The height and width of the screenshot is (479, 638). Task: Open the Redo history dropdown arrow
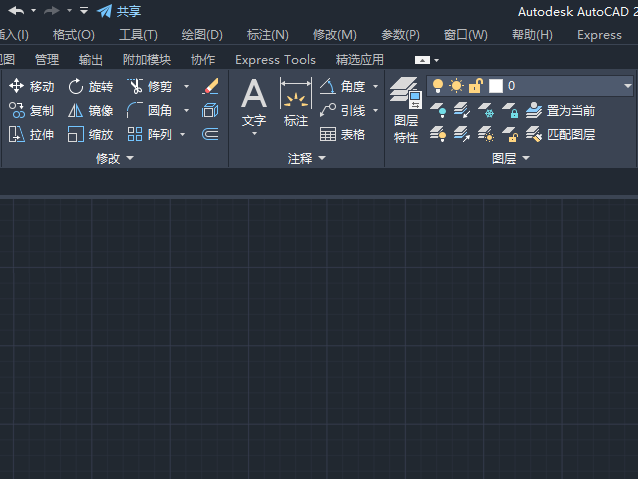(x=70, y=11)
